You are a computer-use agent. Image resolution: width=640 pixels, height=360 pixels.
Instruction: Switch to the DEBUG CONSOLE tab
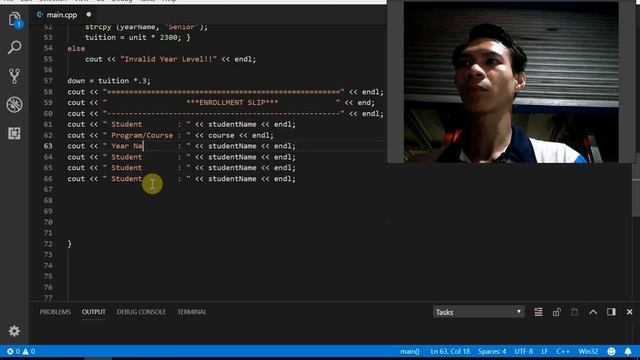click(141, 312)
